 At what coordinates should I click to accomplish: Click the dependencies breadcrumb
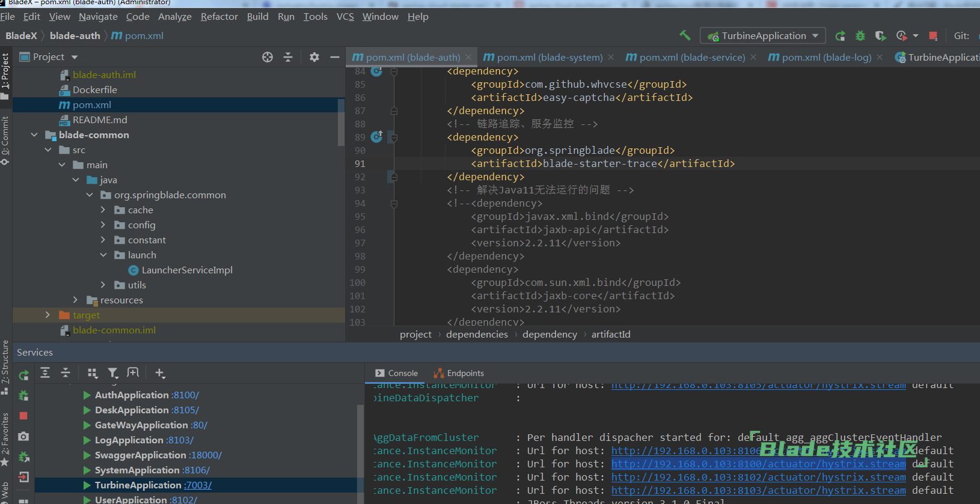[x=477, y=335]
